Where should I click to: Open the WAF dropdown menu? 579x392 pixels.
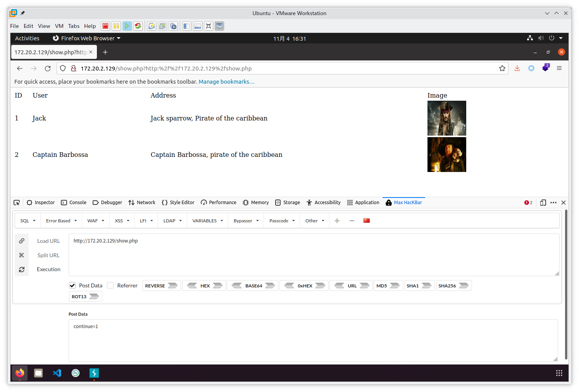[x=96, y=221]
